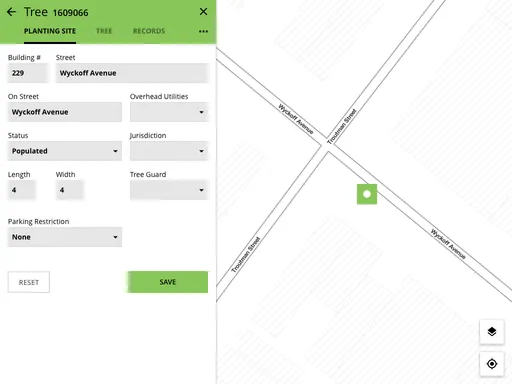Edit the Street field
The image size is (512, 384).
(132, 73)
